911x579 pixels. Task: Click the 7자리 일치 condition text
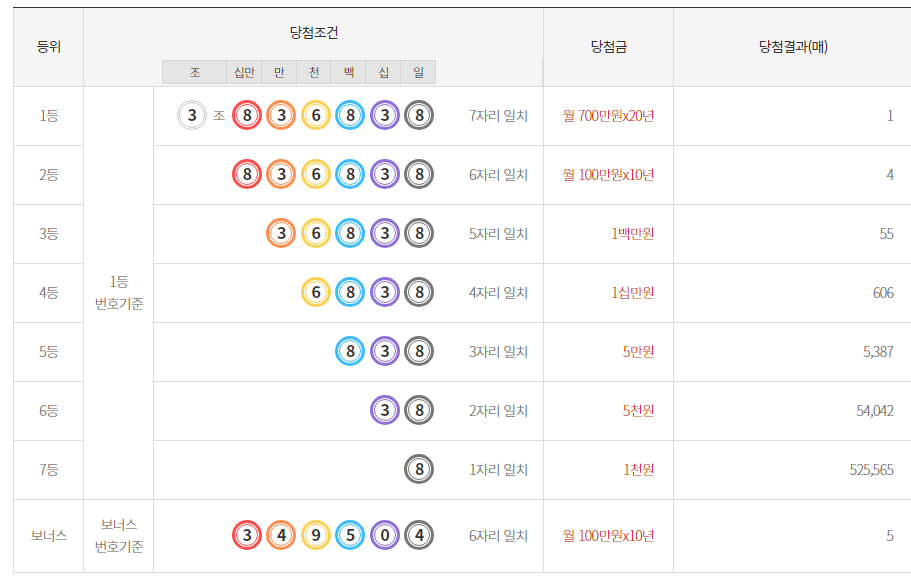point(498,116)
